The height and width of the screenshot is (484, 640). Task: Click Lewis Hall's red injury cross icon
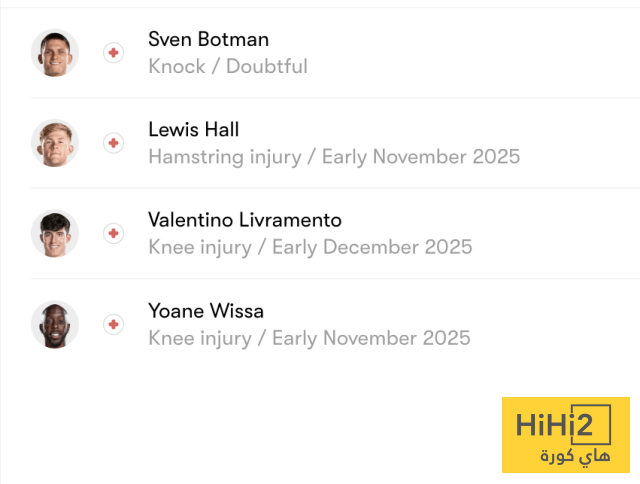114,143
